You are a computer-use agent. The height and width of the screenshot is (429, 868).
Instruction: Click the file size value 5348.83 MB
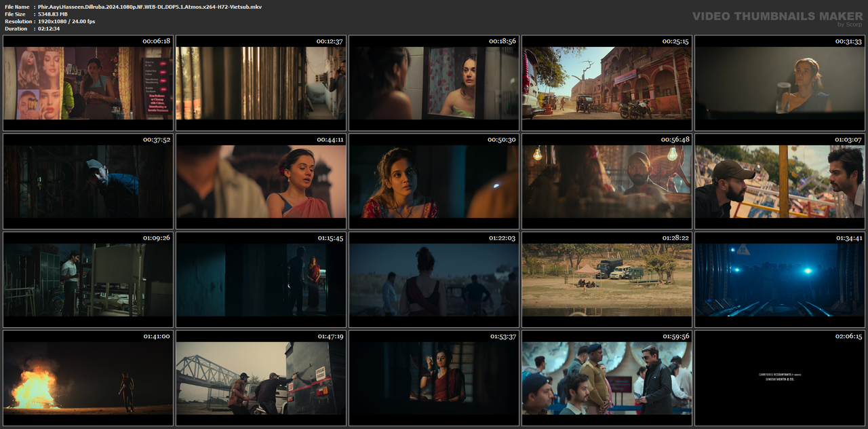(x=53, y=14)
